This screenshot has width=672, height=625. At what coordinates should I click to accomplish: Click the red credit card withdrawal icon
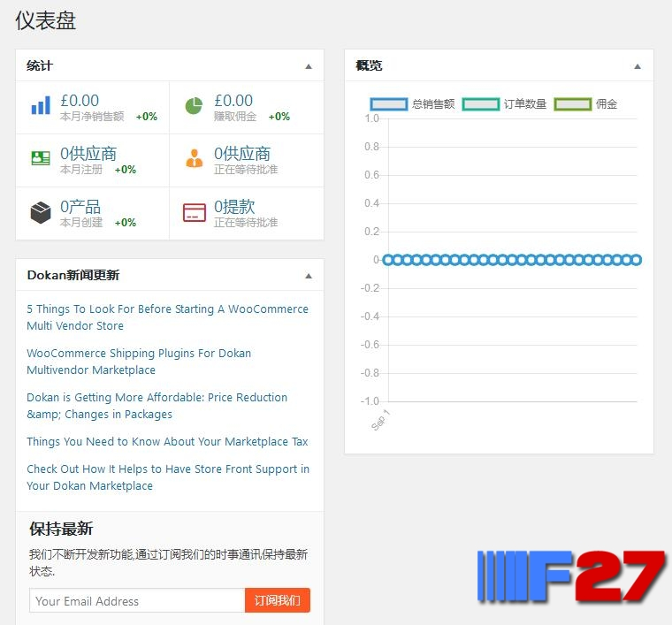tap(194, 212)
